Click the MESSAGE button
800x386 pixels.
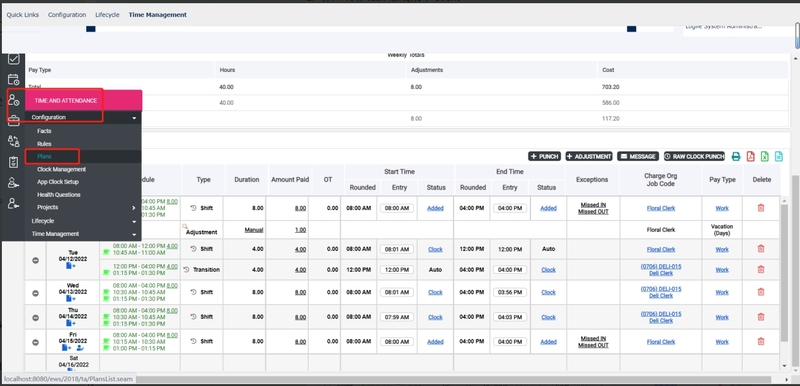coord(638,157)
